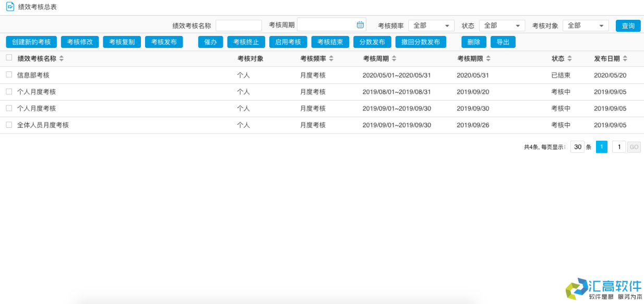Check the checkbox for 信息部考核 row

[8, 75]
